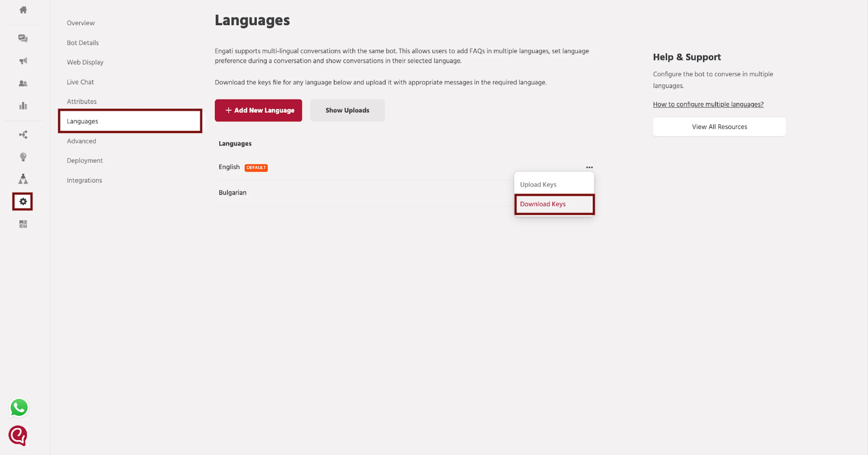The width and height of the screenshot is (868, 455).
Task: Open three-dot menu for English language
Action: [589, 167]
